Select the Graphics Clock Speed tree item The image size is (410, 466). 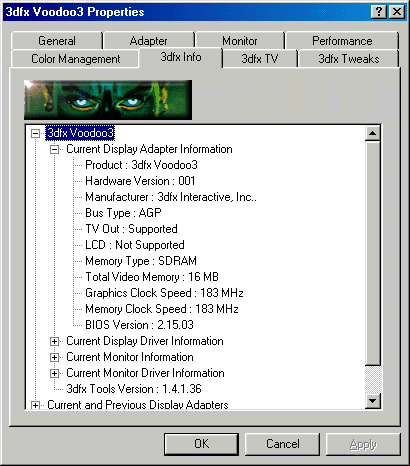[x=164, y=293]
